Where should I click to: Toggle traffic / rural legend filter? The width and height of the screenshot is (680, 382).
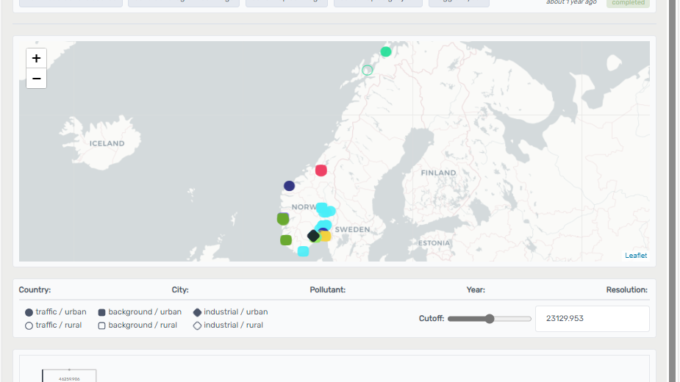53,325
